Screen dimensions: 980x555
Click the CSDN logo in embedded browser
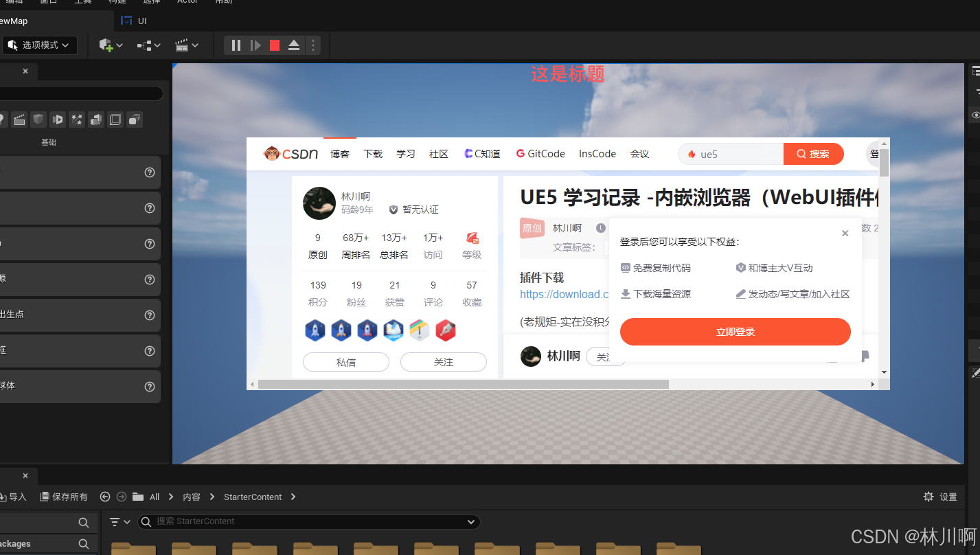tap(290, 154)
